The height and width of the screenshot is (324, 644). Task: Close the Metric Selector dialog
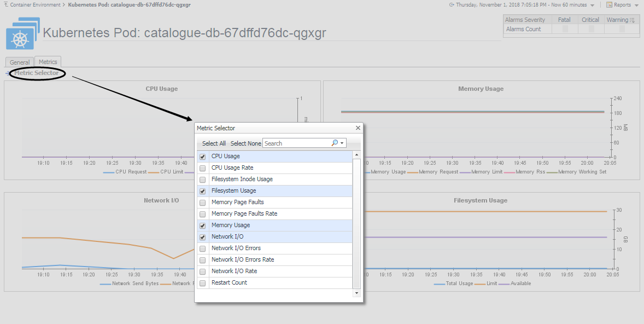tap(358, 128)
